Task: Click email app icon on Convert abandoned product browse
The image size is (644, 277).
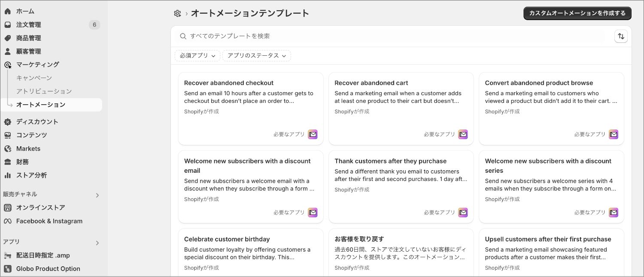Action: (614, 135)
